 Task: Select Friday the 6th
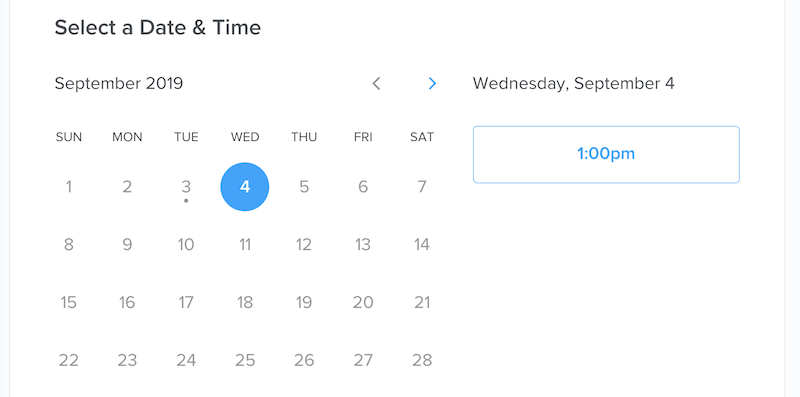(x=363, y=187)
